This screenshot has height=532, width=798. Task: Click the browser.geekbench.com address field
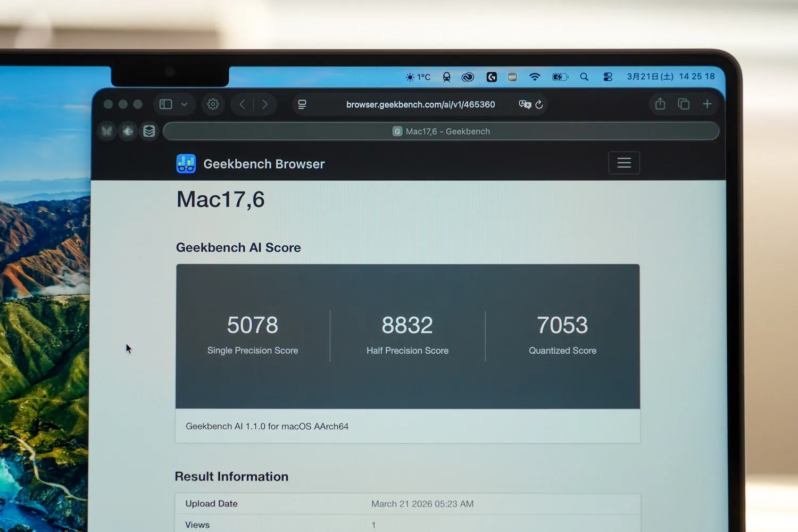420,105
